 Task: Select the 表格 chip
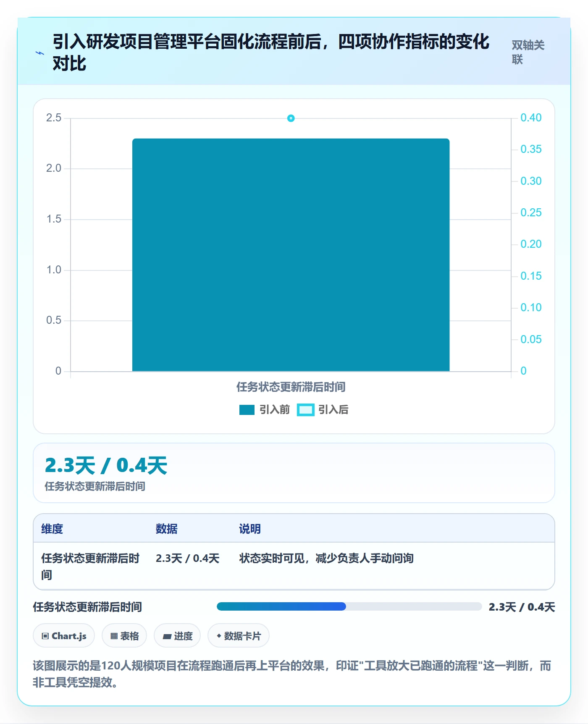[x=124, y=636]
